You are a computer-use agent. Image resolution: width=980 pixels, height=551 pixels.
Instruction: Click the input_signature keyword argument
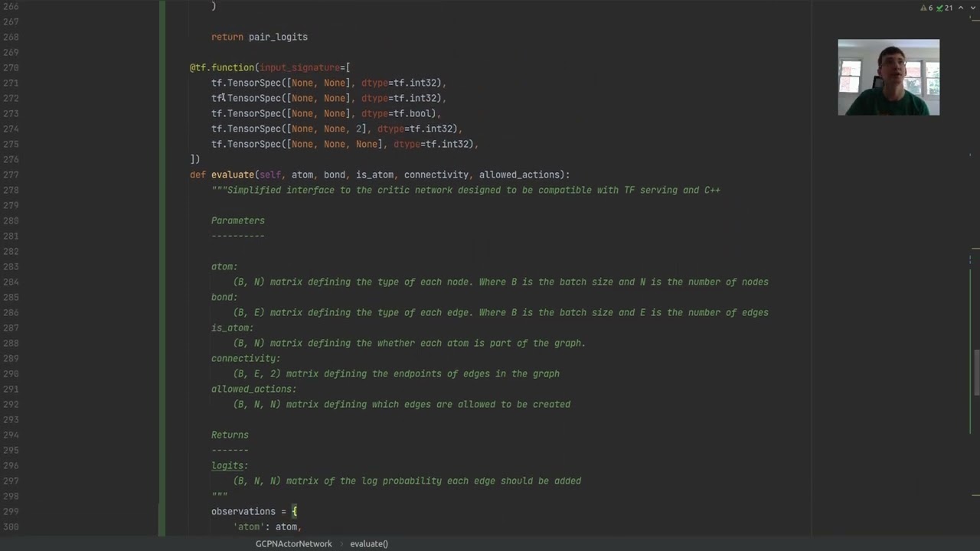pyautogui.click(x=299, y=67)
